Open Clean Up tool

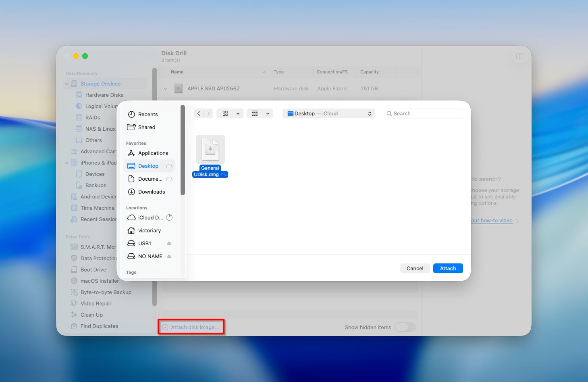coord(91,315)
